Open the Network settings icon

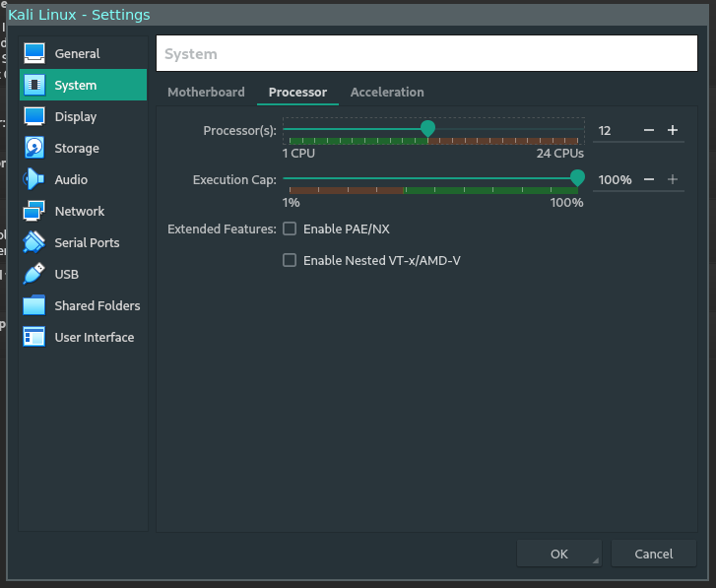[34, 211]
